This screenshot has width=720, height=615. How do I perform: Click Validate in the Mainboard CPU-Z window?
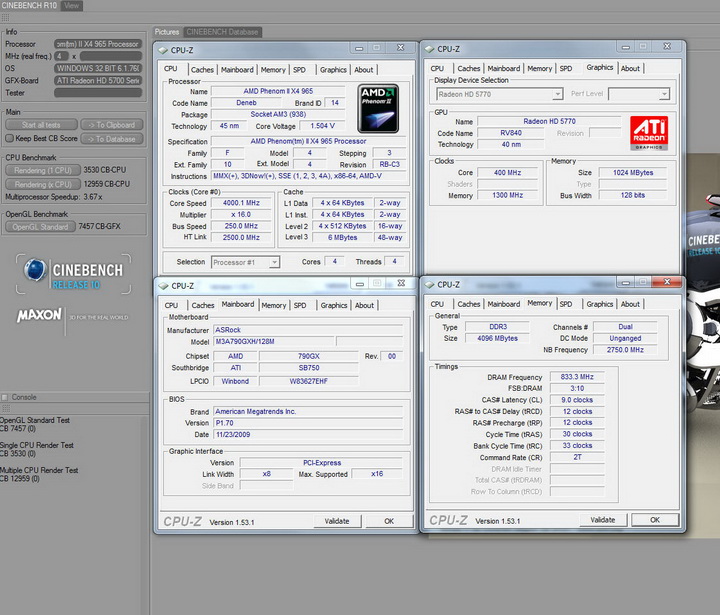pyautogui.click(x=337, y=521)
